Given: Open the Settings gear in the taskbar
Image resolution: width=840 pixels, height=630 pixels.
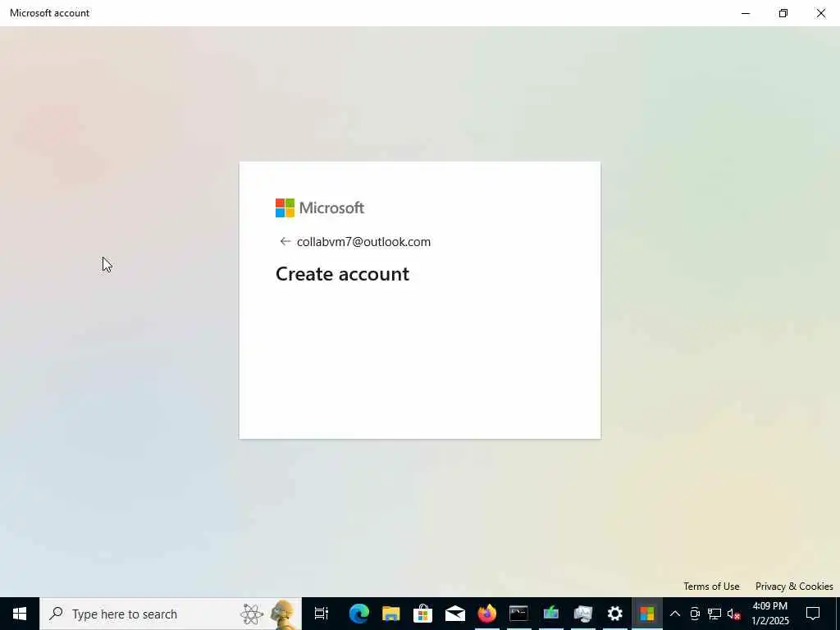Looking at the screenshot, I should [614, 614].
